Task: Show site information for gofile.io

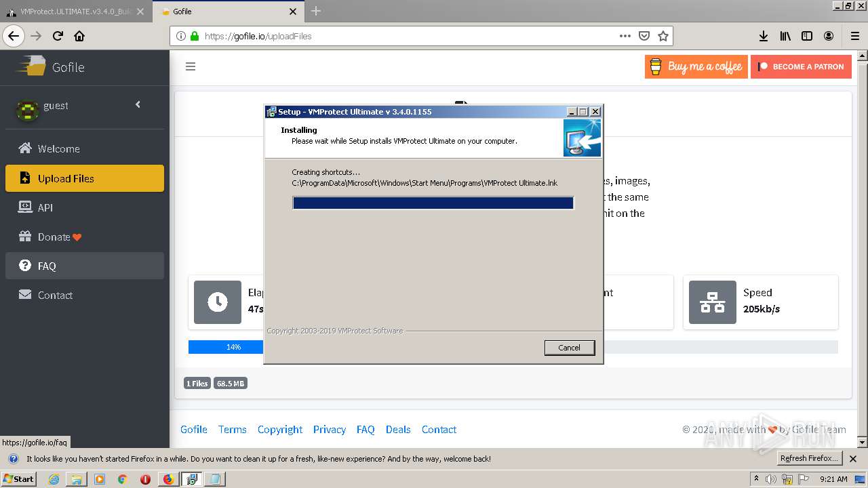Action: [181, 36]
